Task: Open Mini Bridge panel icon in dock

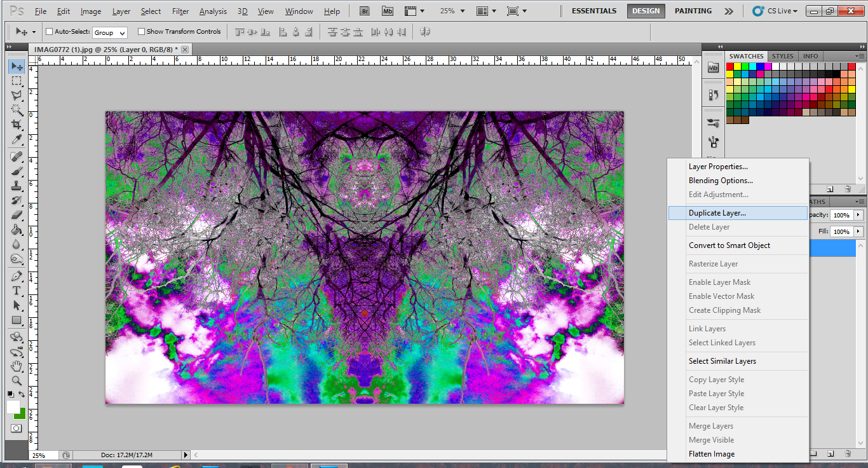Action: 713,67
